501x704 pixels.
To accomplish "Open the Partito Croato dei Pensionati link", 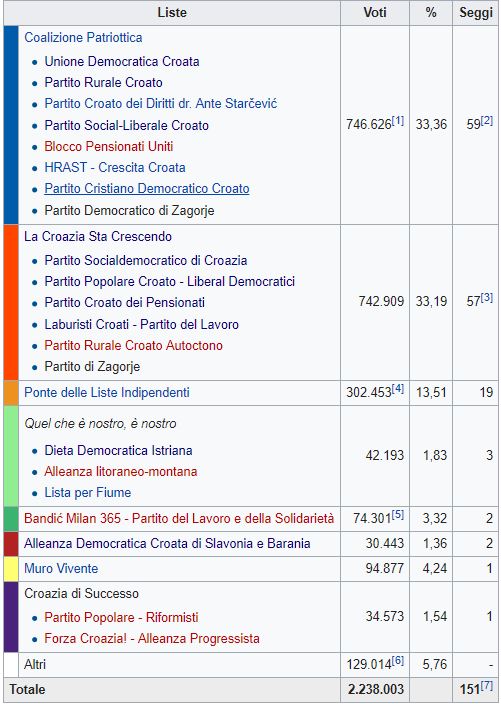I will click(124, 303).
